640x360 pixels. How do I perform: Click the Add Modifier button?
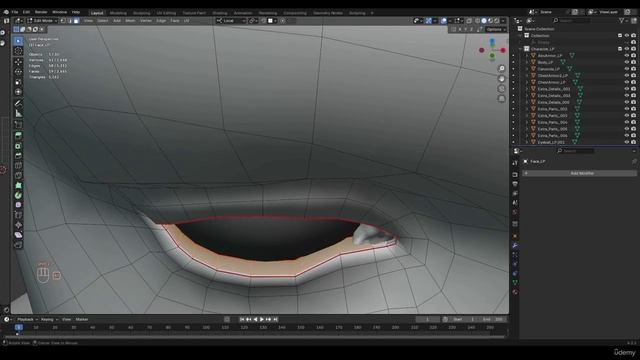(580, 173)
